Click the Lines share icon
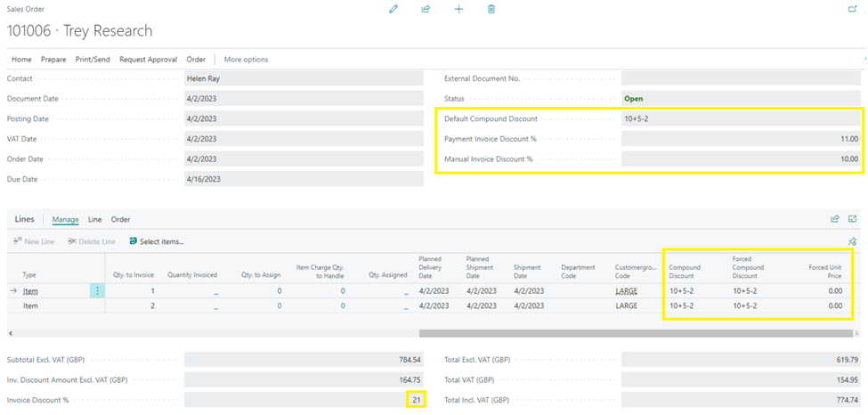868x415 pixels. coord(835,219)
